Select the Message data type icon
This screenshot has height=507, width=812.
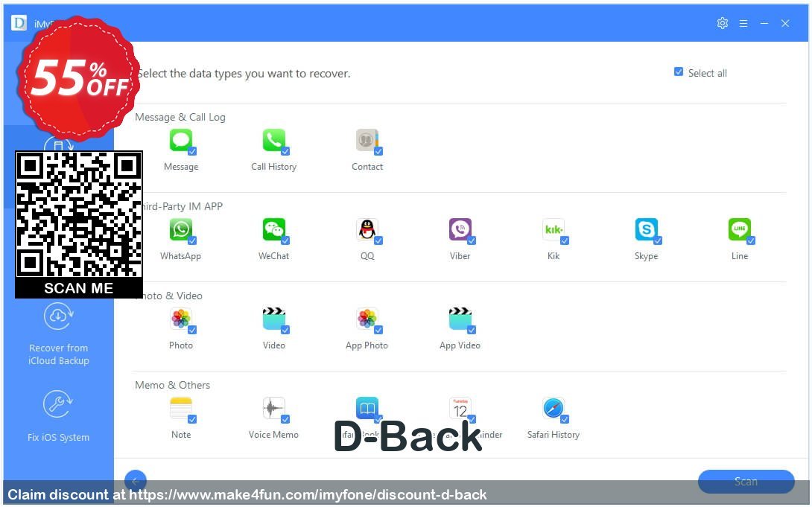coord(181,140)
